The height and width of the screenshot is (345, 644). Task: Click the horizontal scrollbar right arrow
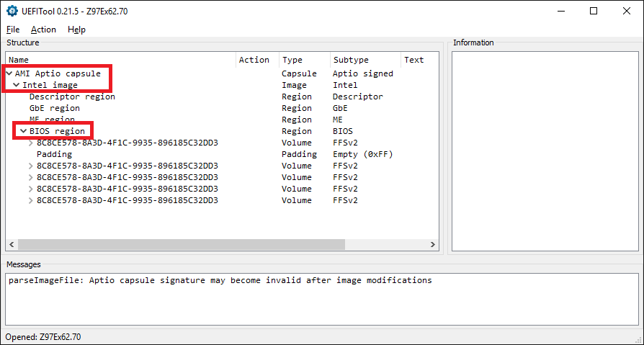point(432,244)
